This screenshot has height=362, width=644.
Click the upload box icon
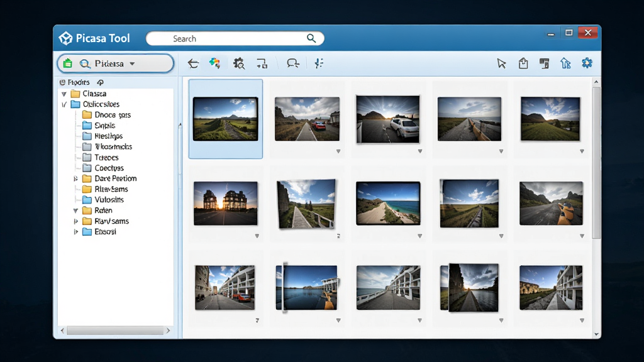[x=523, y=63]
